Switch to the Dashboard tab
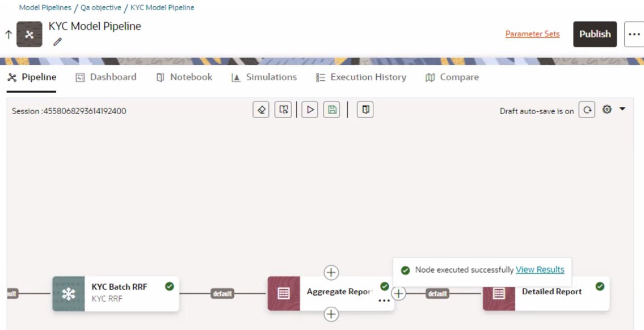 (x=106, y=77)
